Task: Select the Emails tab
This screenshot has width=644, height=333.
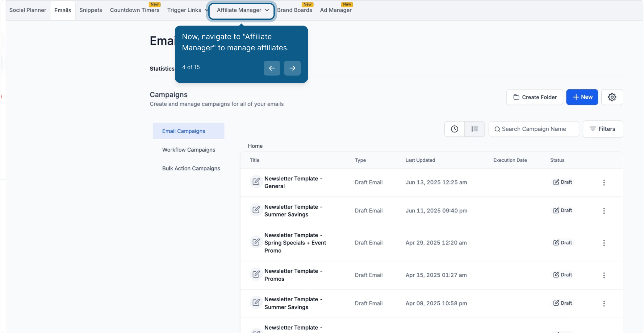Action: 63,10
